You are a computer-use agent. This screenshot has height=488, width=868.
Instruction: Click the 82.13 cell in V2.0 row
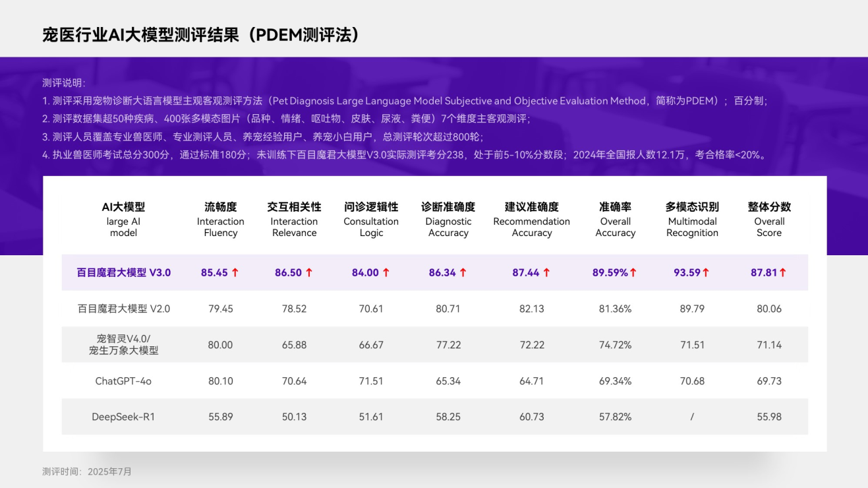[x=532, y=309]
